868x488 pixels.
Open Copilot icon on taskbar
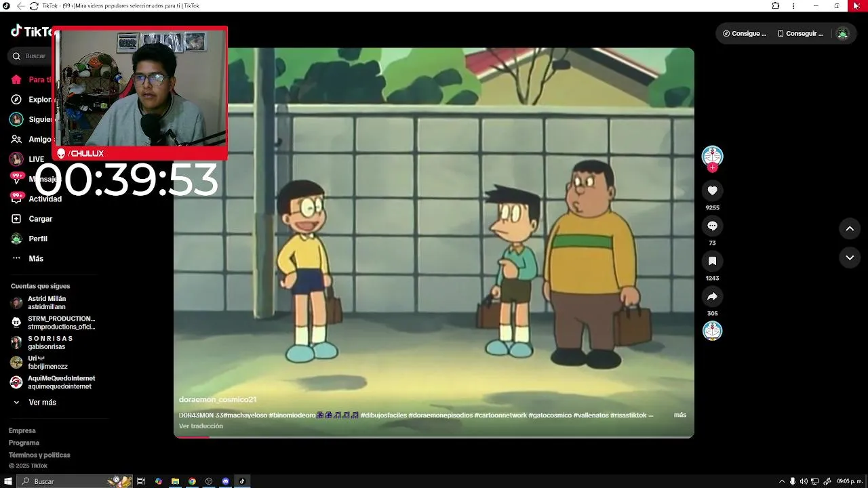point(159,481)
